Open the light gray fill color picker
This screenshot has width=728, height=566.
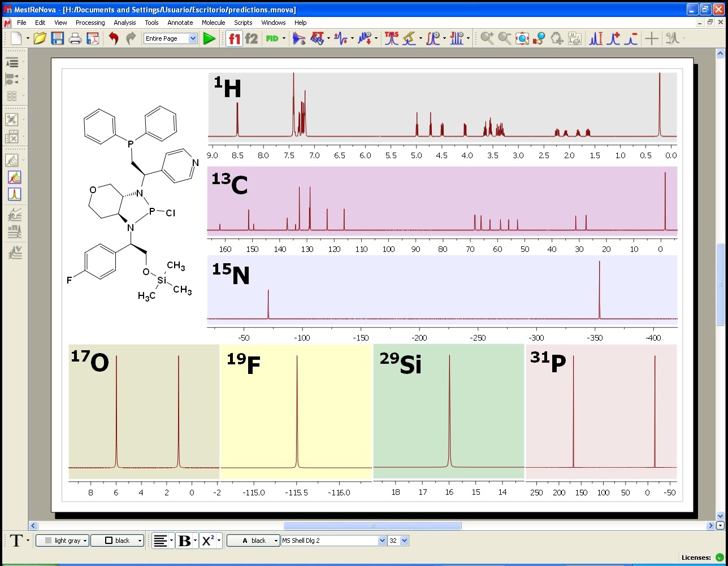(x=62, y=541)
